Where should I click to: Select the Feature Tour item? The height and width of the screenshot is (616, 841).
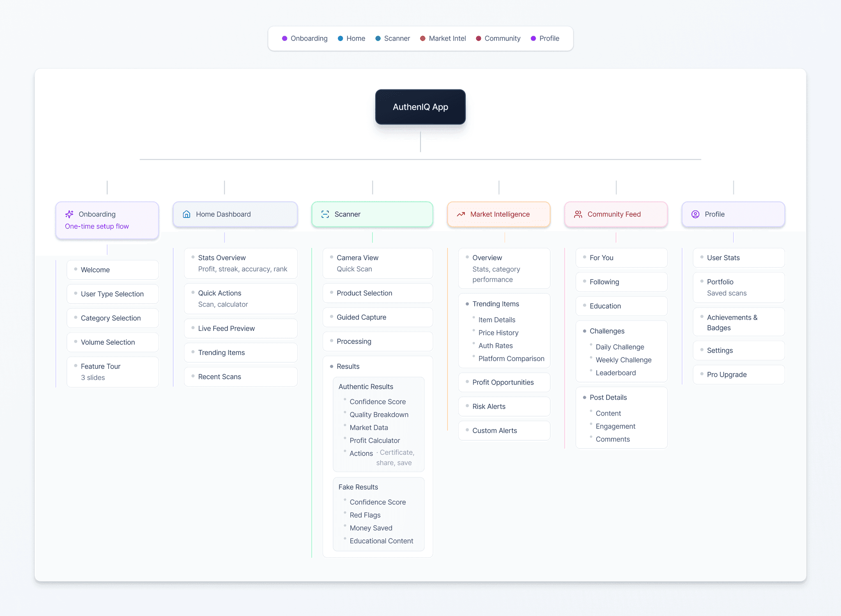point(113,372)
